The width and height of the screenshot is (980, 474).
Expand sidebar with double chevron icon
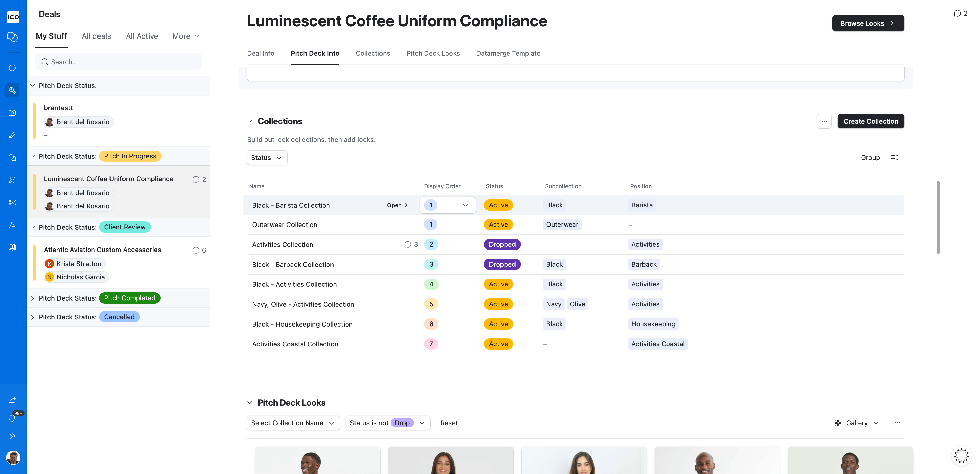(x=12, y=436)
